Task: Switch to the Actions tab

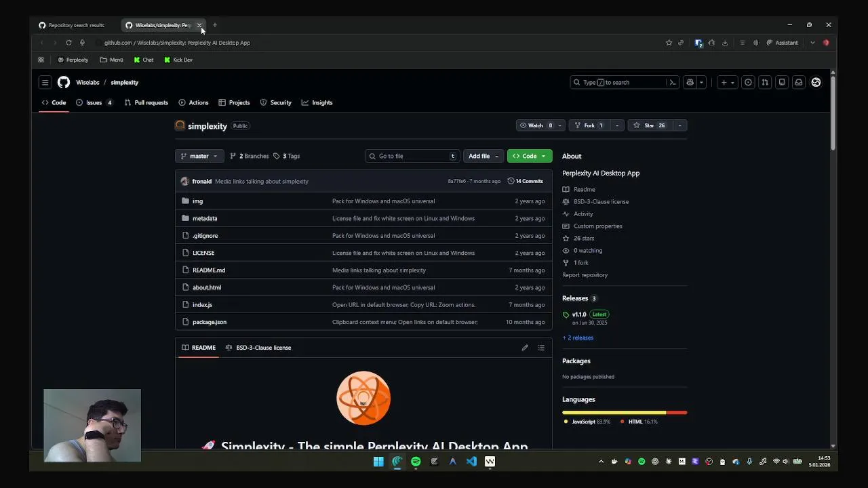Action: [193, 102]
